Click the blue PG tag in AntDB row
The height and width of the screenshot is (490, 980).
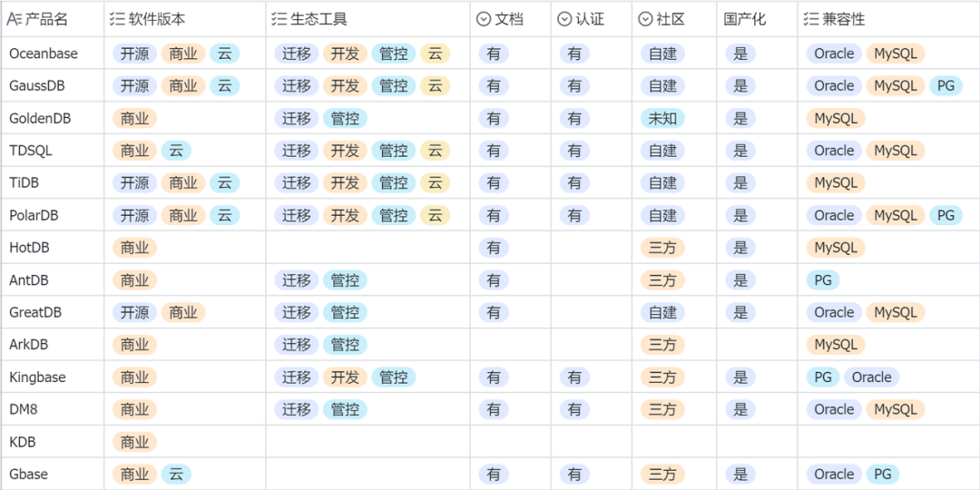[x=823, y=280]
